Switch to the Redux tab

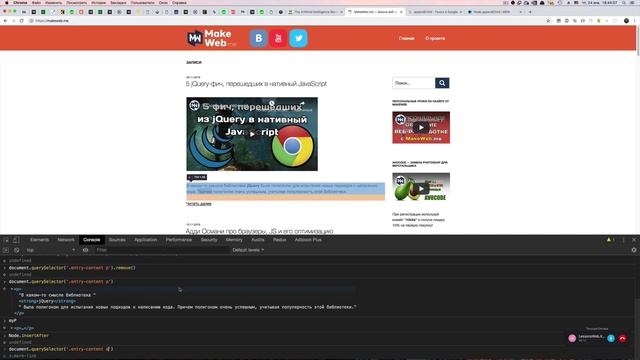point(280,240)
